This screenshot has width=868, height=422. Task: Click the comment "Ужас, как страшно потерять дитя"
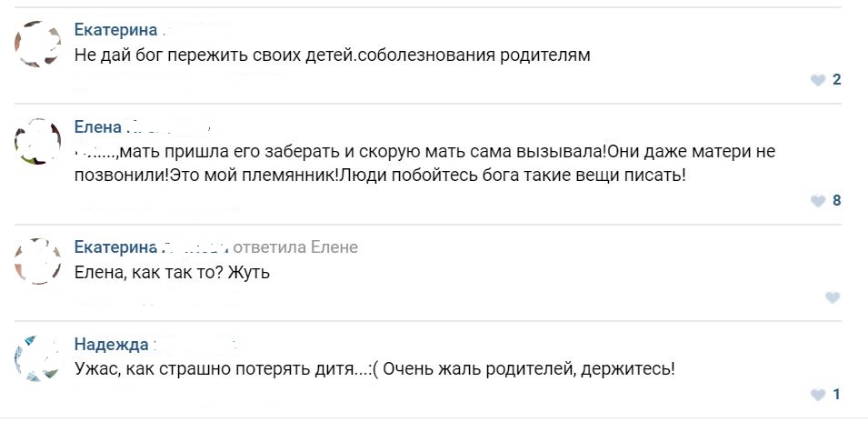(x=374, y=369)
